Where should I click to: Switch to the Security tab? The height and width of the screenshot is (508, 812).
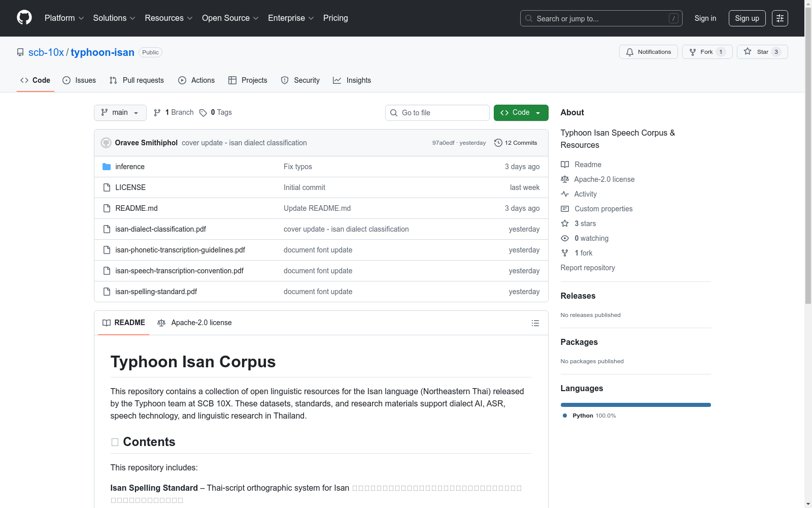tap(300, 80)
